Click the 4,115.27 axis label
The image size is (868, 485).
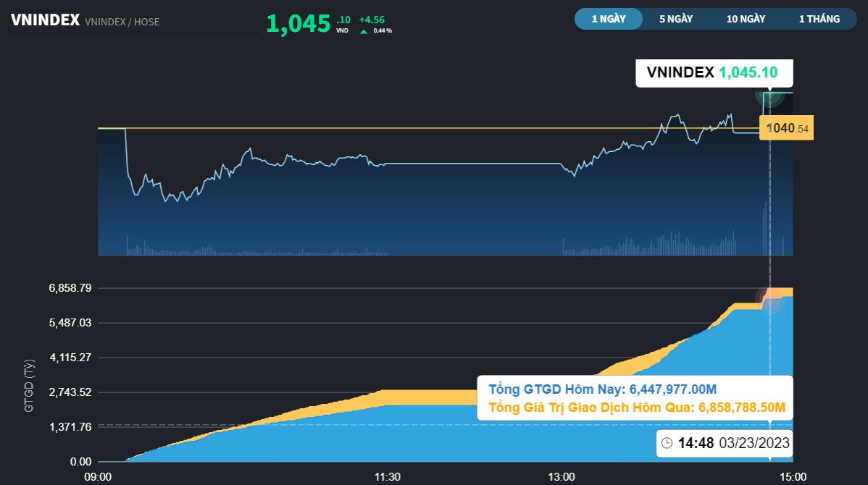point(70,358)
